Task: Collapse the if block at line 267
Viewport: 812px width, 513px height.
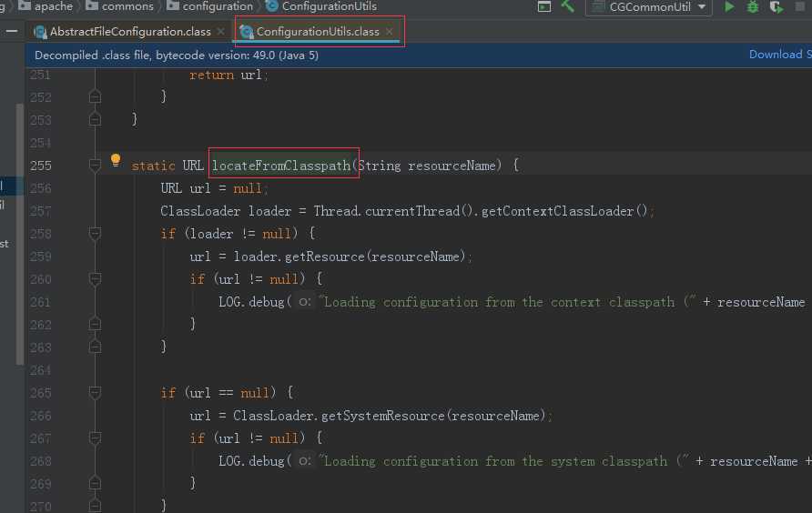Action: pyautogui.click(x=95, y=438)
